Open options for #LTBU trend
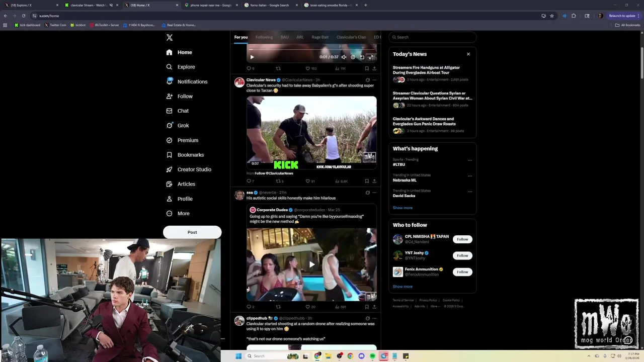Viewport: 644px width, 362px height. pos(470,160)
